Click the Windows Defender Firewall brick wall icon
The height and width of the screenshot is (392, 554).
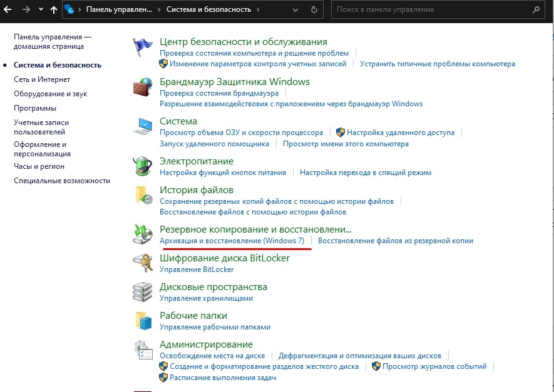pos(143,87)
